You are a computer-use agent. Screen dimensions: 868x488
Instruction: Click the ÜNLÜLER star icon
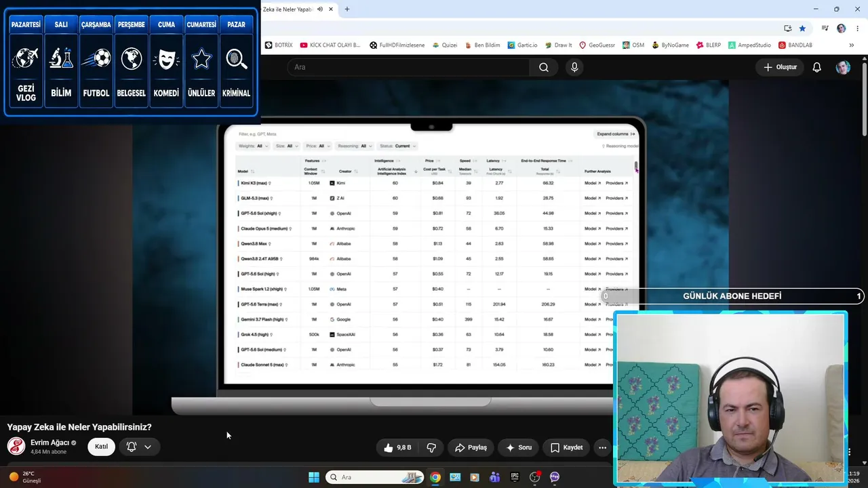tap(201, 58)
